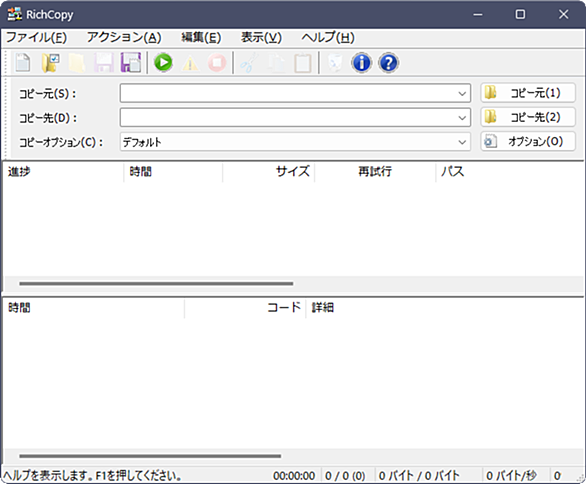Click the blue information icon
This screenshot has width=586, height=484.
click(x=361, y=62)
